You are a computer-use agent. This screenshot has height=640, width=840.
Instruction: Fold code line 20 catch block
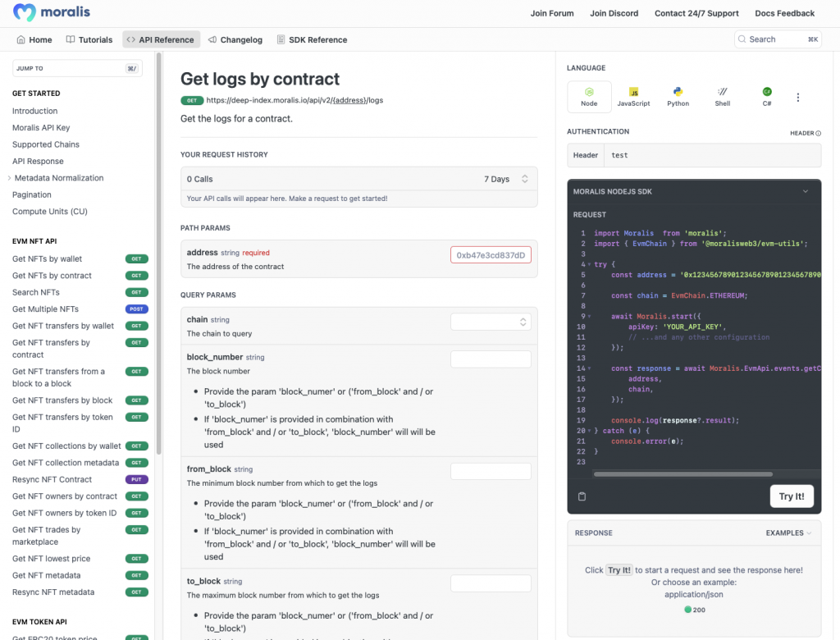pos(589,431)
